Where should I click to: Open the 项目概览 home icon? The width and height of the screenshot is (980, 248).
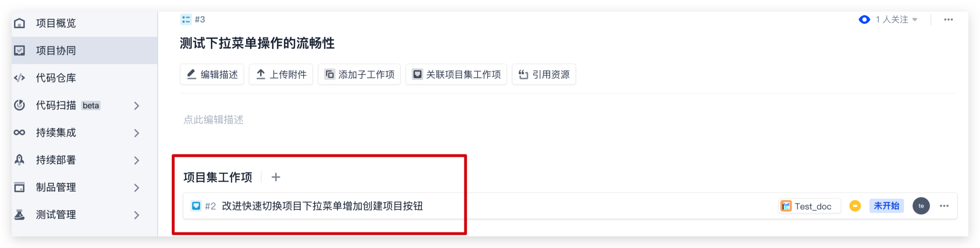[19, 23]
